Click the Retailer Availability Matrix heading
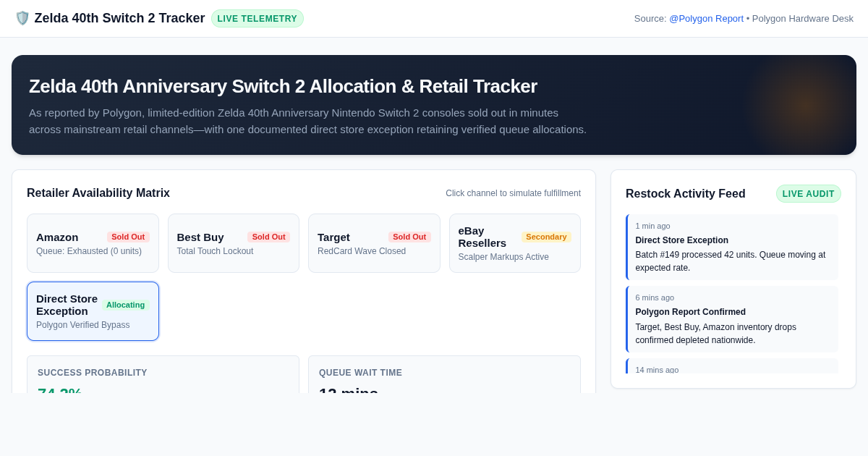The height and width of the screenshot is (456, 868). [x=98, y=193]
